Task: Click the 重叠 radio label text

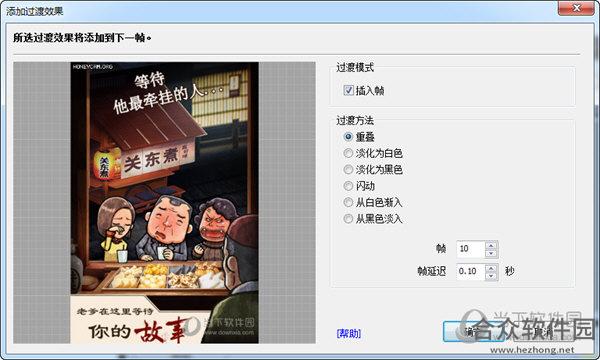Action: click(365, 137)
